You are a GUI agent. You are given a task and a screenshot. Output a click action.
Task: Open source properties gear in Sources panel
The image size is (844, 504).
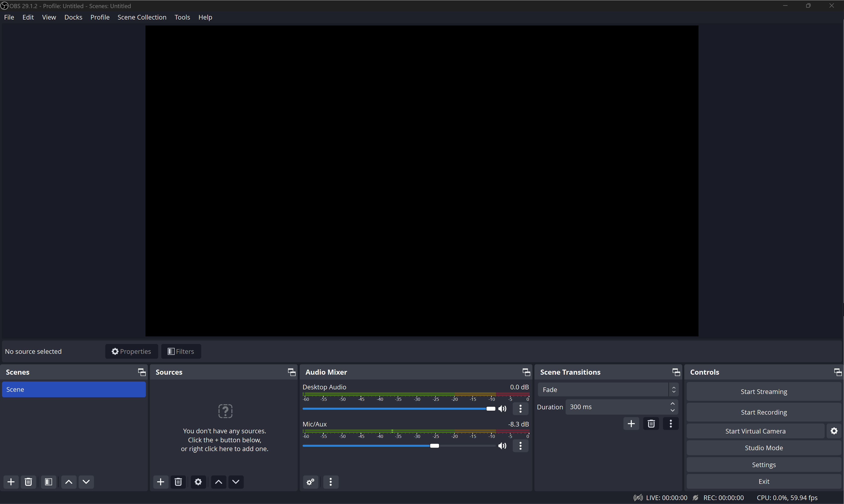[198, 482]
